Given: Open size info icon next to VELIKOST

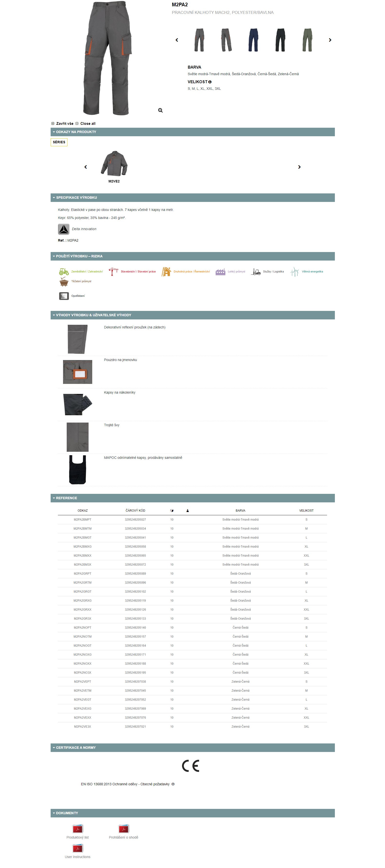Looking at the screenshot, I should pos(210,82).
